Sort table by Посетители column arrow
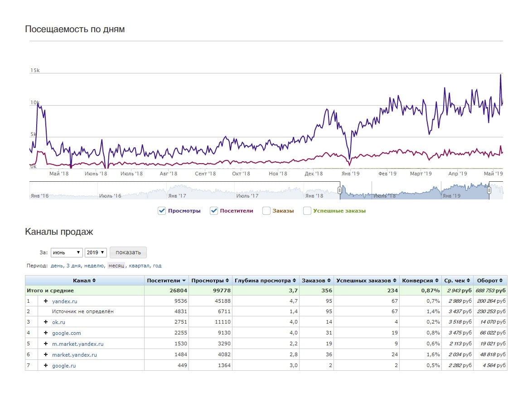The height and width of the screenshot is (397, 532). click(184, 281)
